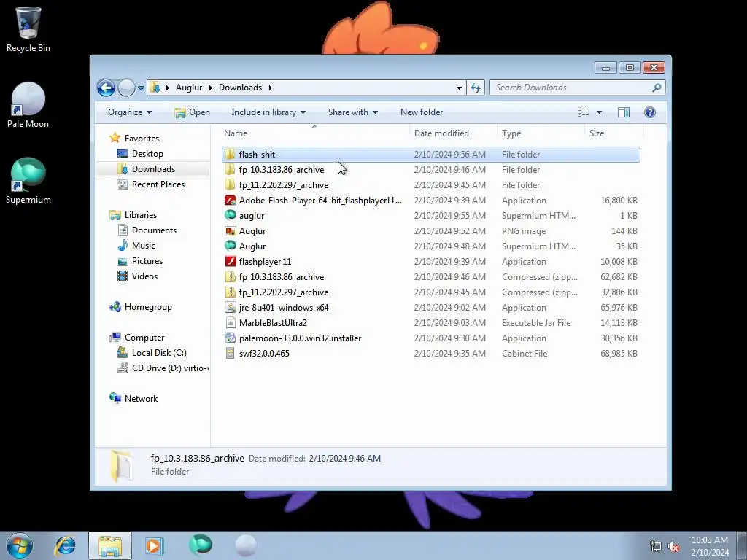Open the Documents library
The height and width of the screenshot is (560, 747).
tap(154, 230)
